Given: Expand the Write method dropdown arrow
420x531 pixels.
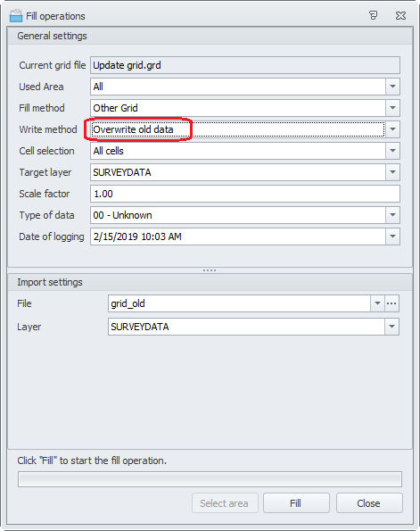Looking at the screenshot, I should [x=392, y=129].
